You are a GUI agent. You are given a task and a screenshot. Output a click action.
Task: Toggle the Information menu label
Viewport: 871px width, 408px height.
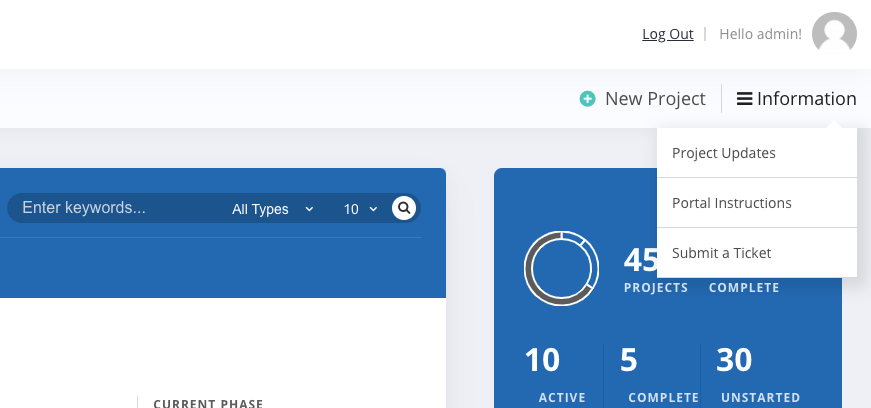(807, 99)
